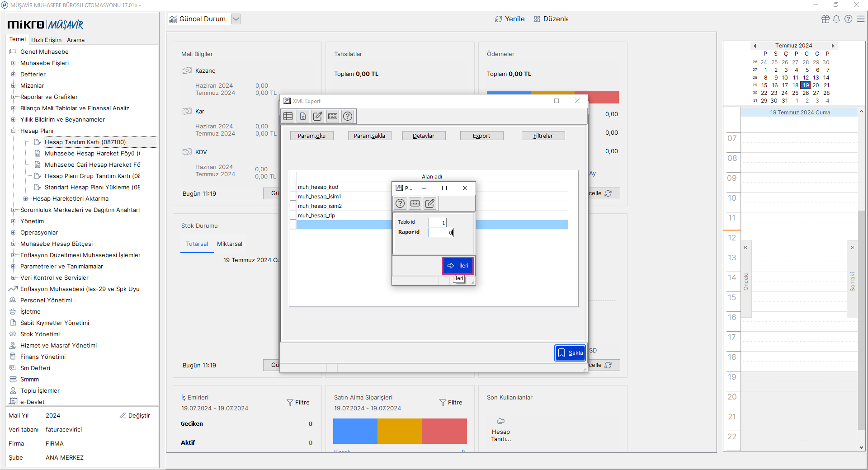Click the keyboard icon in XML Export toolbar
Image resolution: width=868 pixels, height=470 pixels.
pos(333,116)
